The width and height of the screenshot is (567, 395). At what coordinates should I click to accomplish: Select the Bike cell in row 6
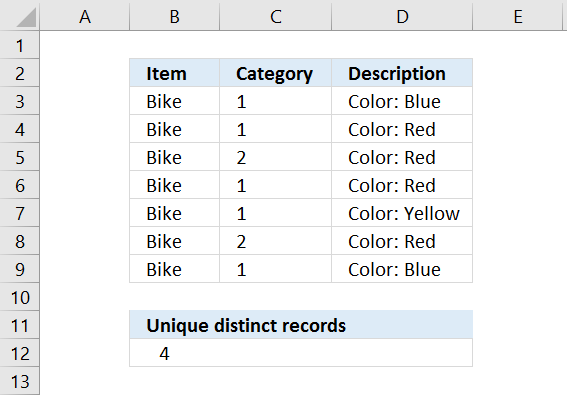(x=175, y=185)
